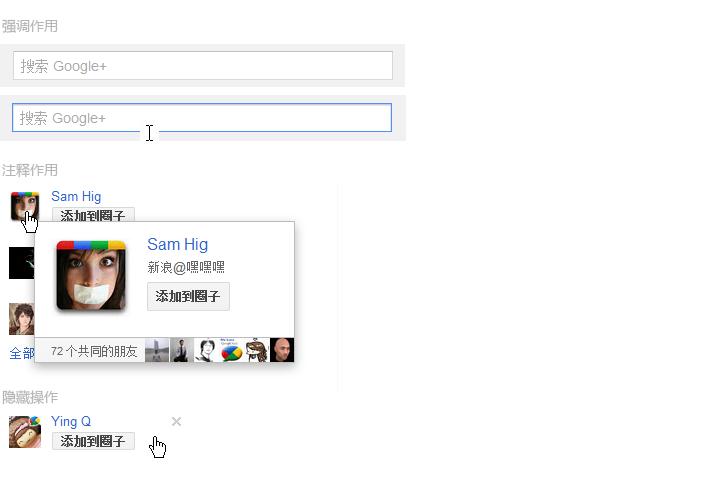The image size is (720, 486).
Task: Open the Sam Hig name link in hover card
Action: [x=178, y=244]
